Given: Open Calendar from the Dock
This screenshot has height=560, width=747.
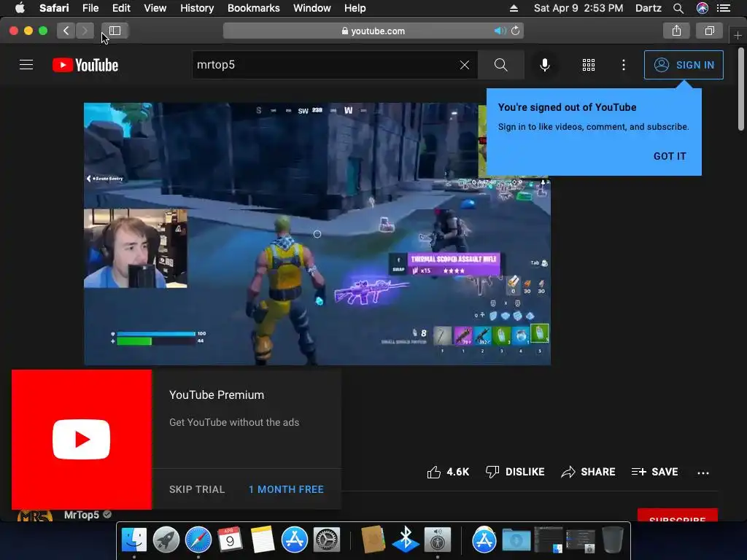Looking at the screenshot, I should [x=230, y=540].
